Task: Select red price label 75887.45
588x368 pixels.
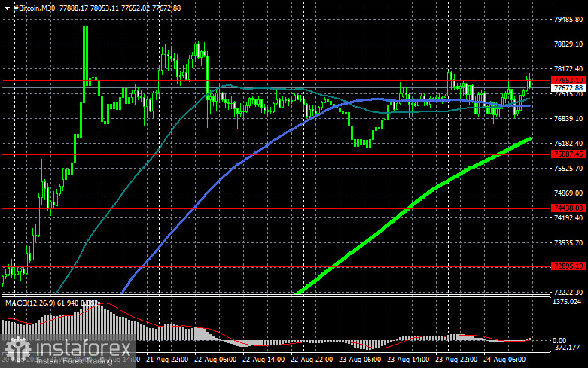Action: tap(568, 154)
